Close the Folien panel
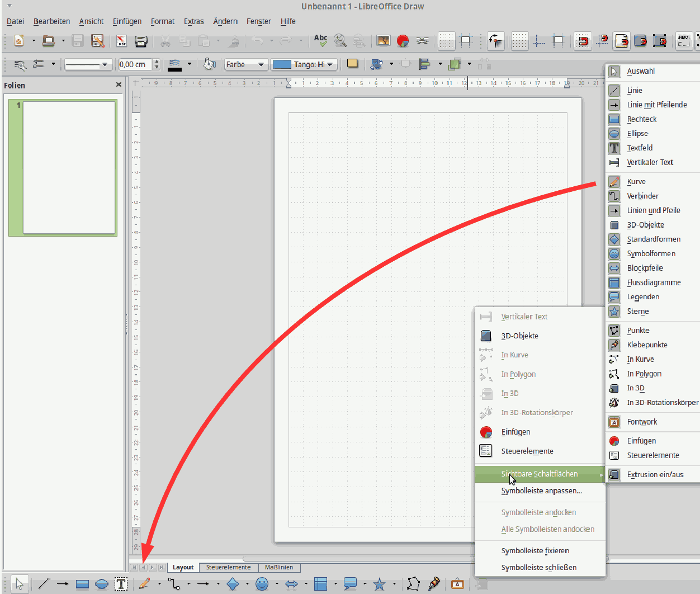The width and height of the screenshot is (700, 594). click(x=119, y=84)
